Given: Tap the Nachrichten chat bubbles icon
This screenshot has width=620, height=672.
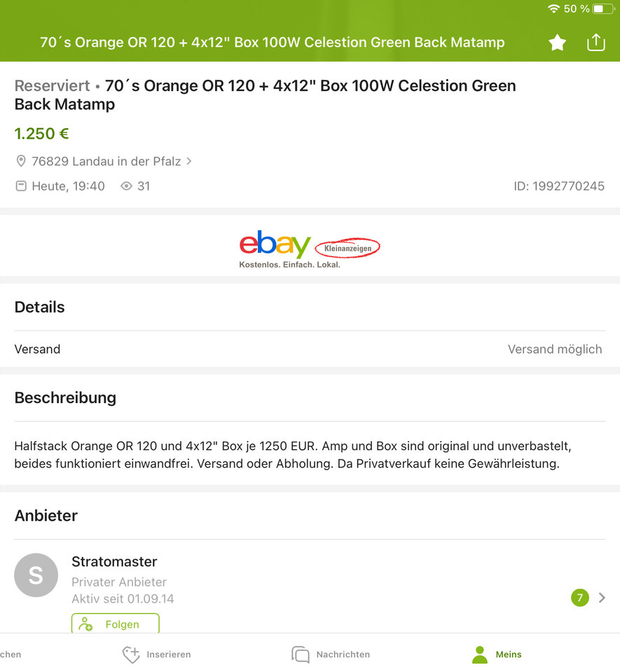Looking at the screenshot, I should click(300, 654).
